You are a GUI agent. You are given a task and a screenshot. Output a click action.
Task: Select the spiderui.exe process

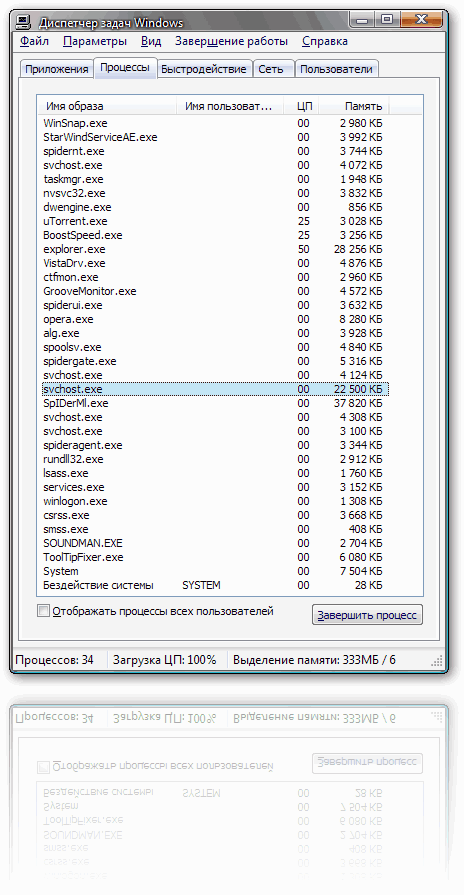216,305
